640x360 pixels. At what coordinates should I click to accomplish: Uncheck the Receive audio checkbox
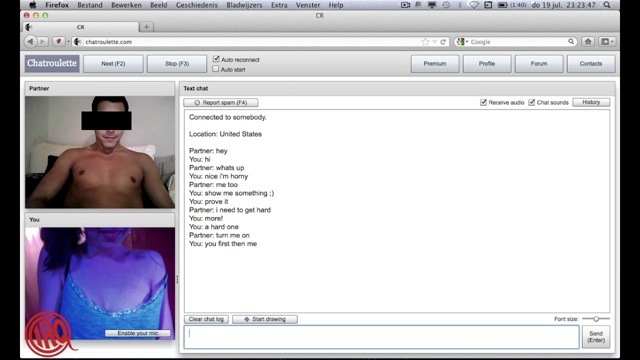(x=483, y=102)
